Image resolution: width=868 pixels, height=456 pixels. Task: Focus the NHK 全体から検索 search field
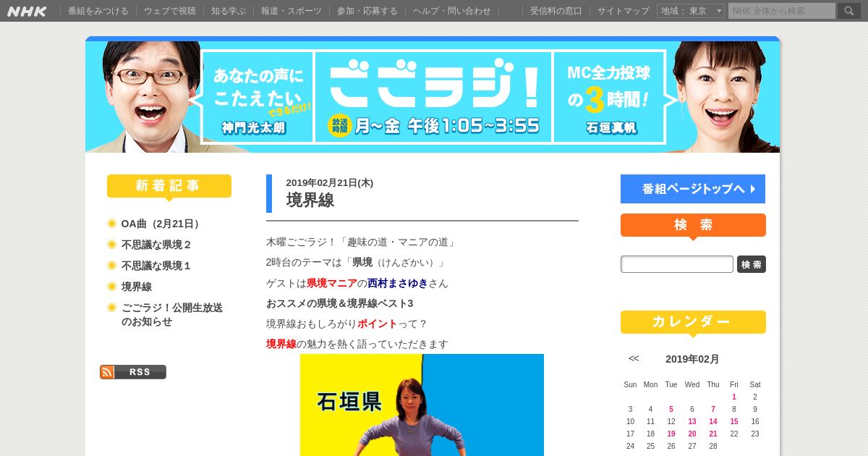[x=782, y=11]
